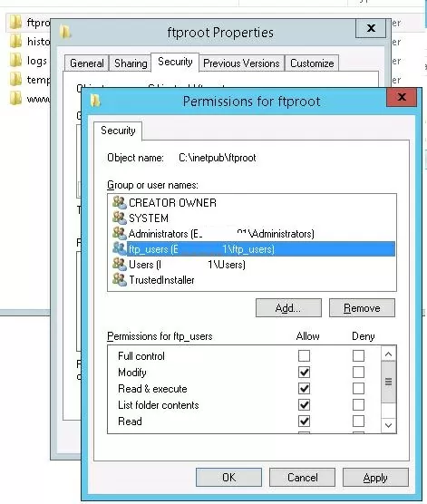The image size is (427, 504).
Task: Click the SYSTEM group icon
Action: pos(120,218)
